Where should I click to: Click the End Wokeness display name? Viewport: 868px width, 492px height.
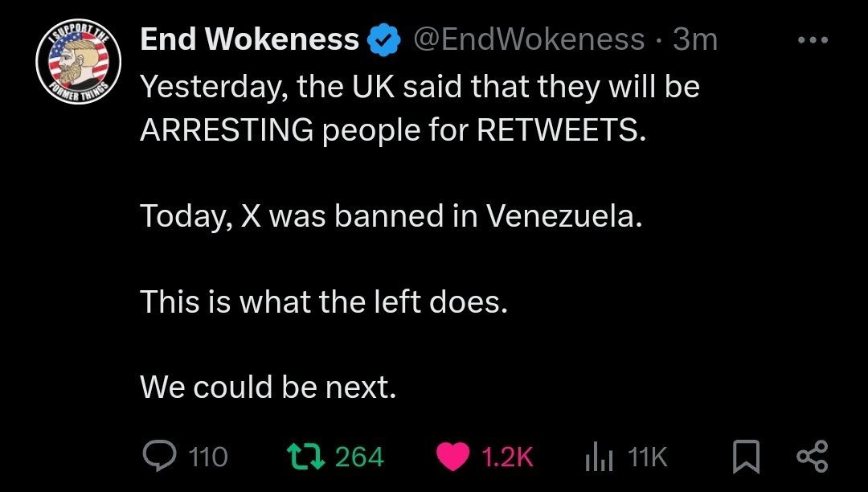[249, 39]
